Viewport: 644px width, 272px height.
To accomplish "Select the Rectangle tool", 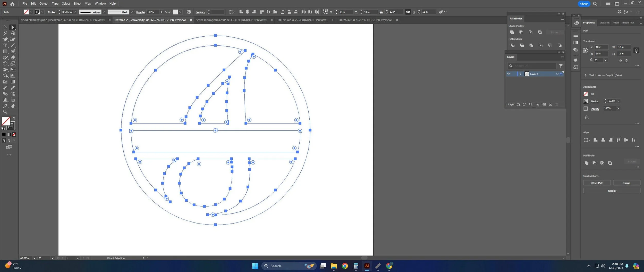I will pyautogui.click(x=5, y=52).
